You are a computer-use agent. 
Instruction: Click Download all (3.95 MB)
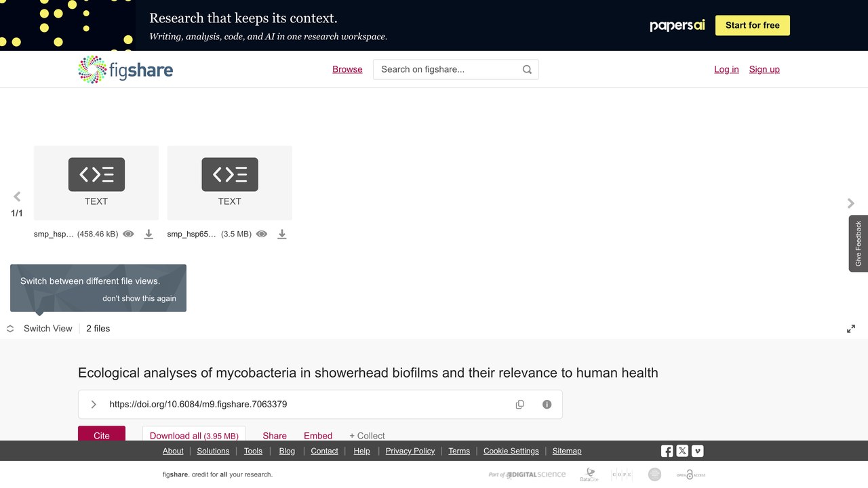point(194,434)
